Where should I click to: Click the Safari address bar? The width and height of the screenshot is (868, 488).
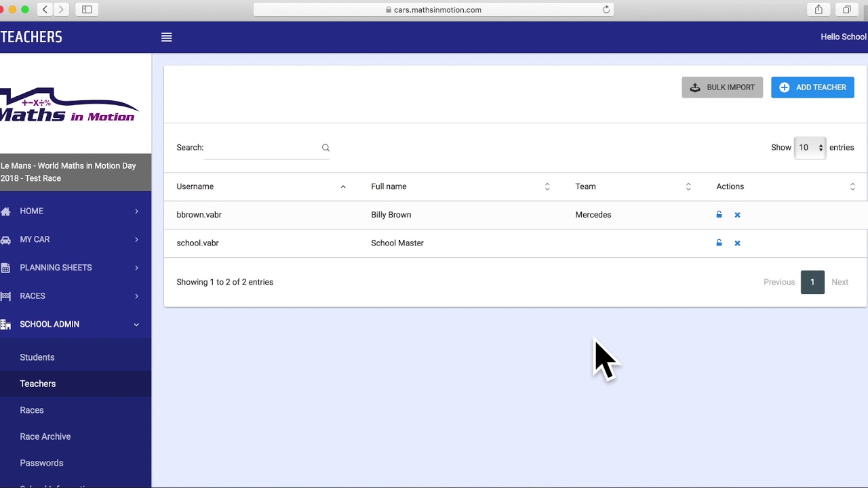point(434,9)
